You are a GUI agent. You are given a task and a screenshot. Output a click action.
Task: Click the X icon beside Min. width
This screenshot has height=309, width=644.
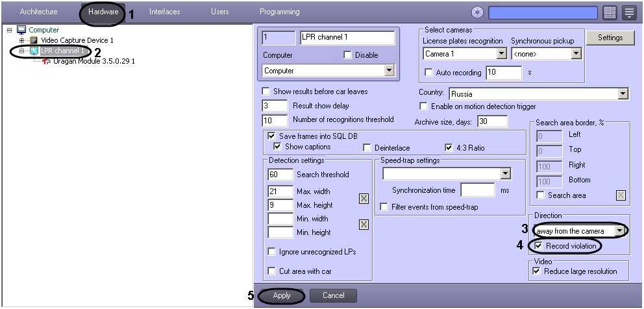364,225
